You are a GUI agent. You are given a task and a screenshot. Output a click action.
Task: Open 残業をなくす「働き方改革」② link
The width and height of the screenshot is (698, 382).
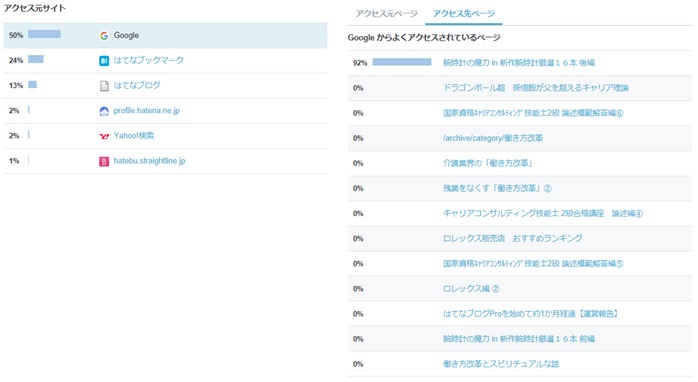pyautogui.click(x=497, y=188)
